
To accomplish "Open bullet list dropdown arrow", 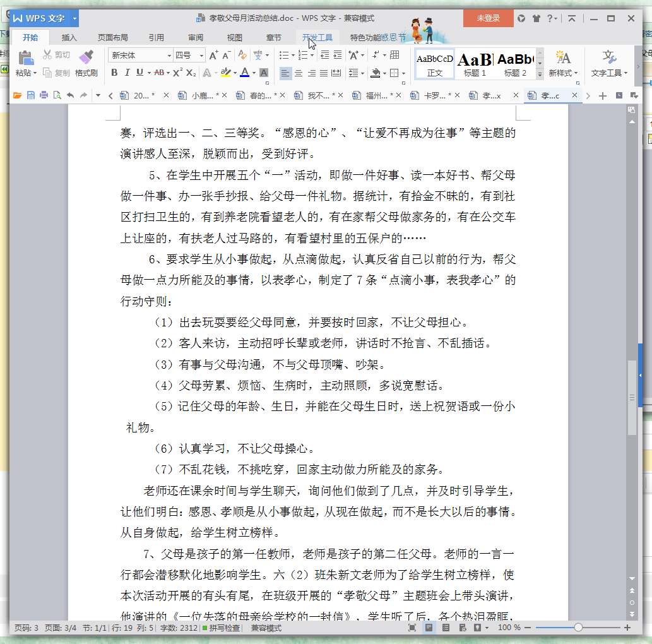I will point(293,56).
